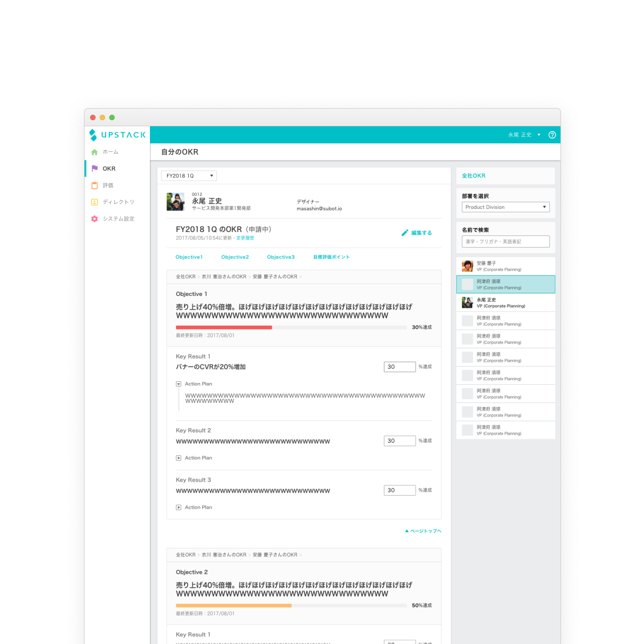Jump up with ページトップへ link
Viewport: 644px width, 644px height.
pos(423,531)
